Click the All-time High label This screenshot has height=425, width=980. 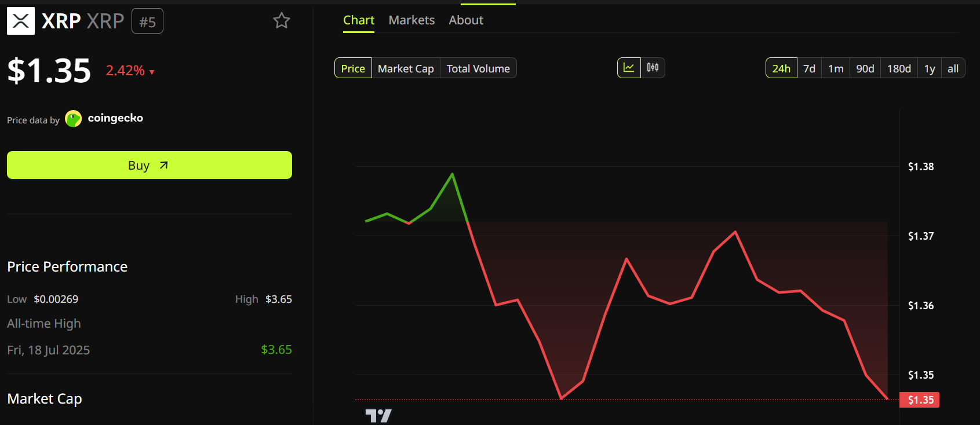click(x=44, y=324)
